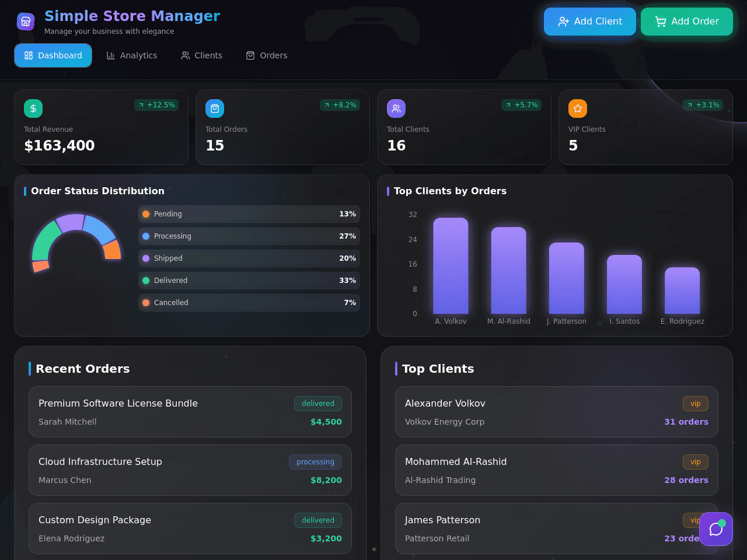Click the star VIP Clients icon
Viewport: 747px width, 560px height.
pos(578,108)
